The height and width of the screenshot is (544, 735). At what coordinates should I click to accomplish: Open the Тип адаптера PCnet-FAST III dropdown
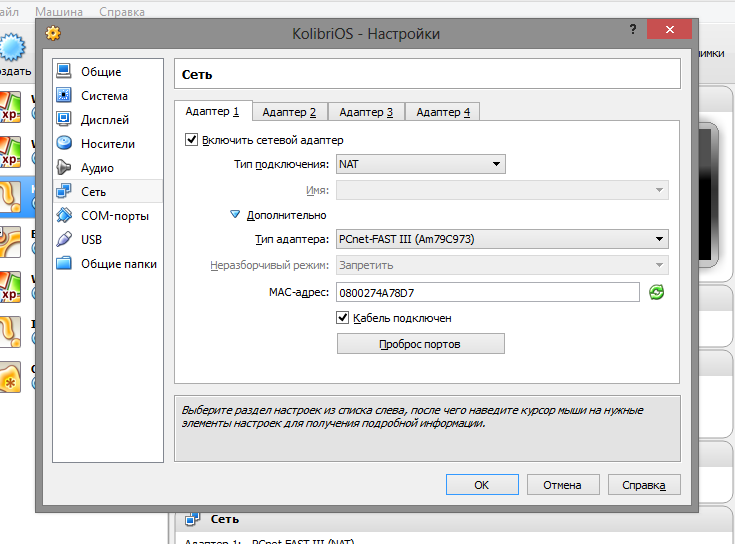point(501,239)
